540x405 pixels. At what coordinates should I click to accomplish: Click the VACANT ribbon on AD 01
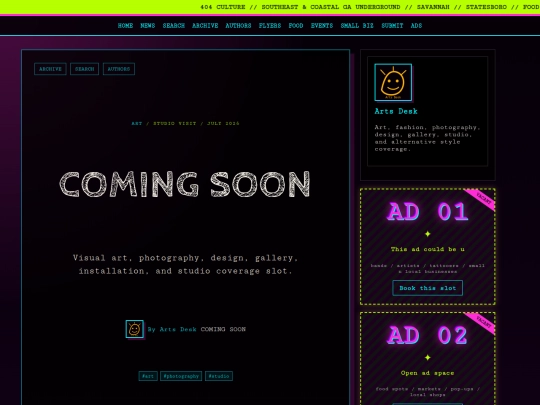point(483,199)
